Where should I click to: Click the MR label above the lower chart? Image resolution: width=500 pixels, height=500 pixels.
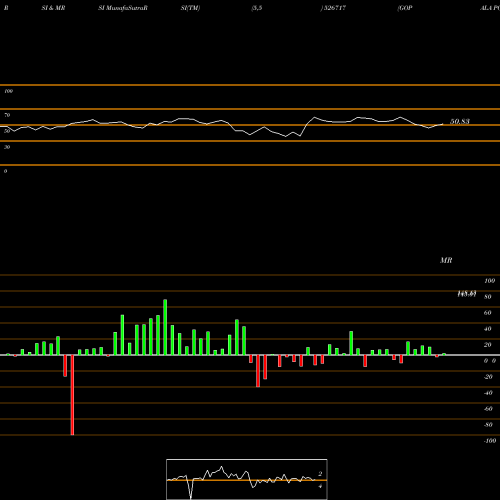446,260
